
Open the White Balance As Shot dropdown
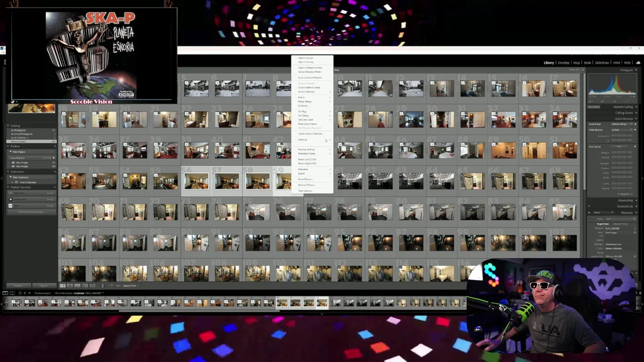click(x=622, y=130)
